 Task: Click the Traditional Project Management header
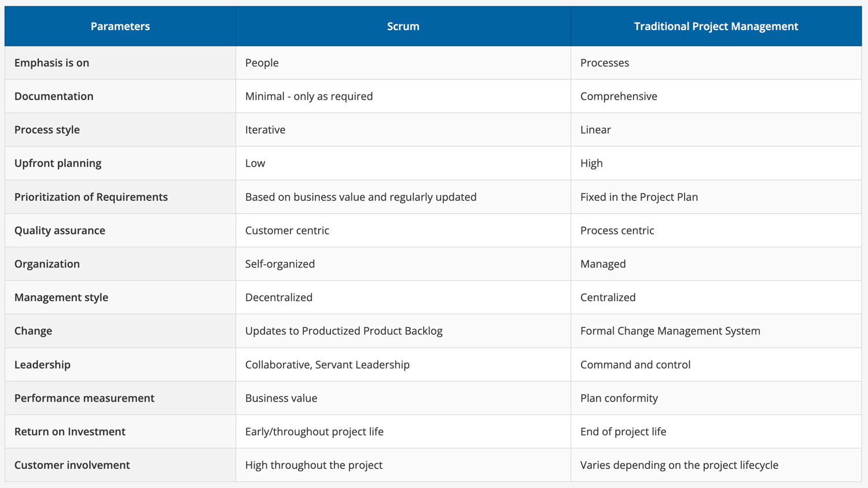coord(716,26)
